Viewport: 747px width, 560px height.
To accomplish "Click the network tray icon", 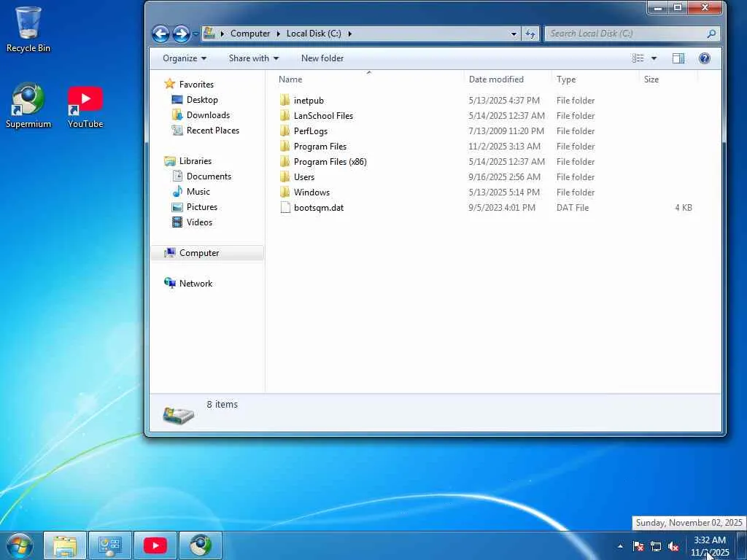I will tap(656, 547).
